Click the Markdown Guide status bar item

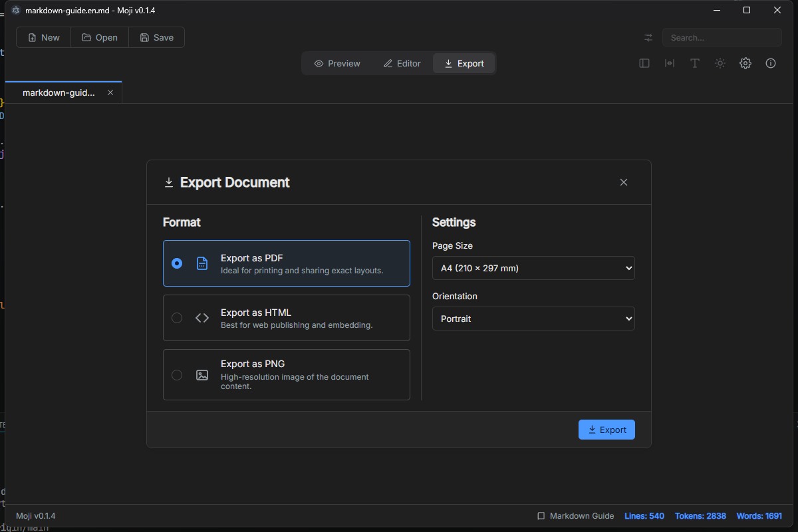[576, 516]
